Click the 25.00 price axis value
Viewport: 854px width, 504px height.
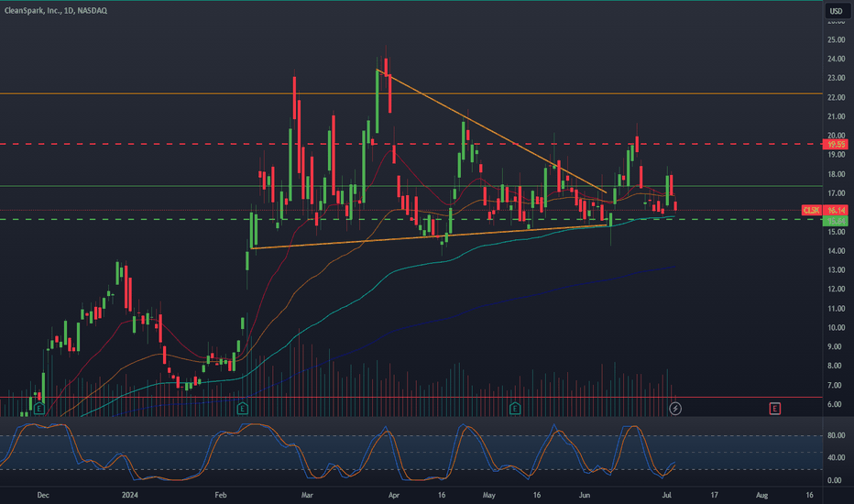coord(836,39)
